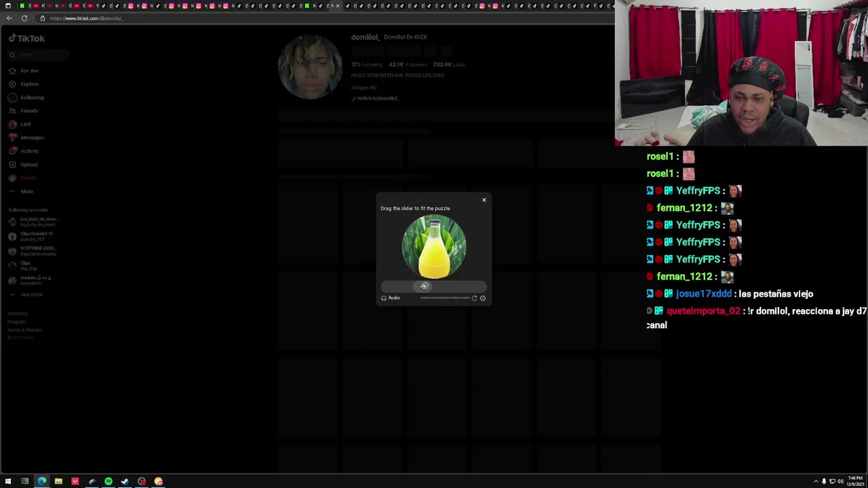Click Upload in TikTok sidebar

23,165
